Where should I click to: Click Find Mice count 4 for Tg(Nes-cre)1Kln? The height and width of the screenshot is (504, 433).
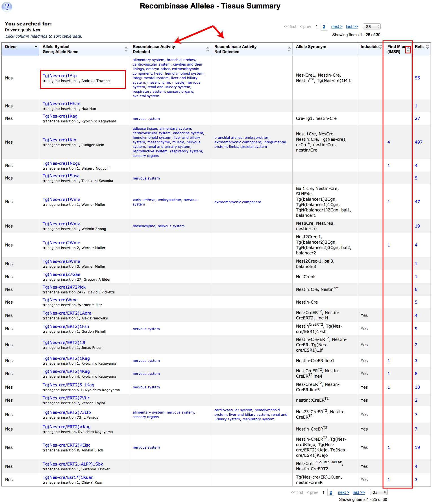click(389, 142)
